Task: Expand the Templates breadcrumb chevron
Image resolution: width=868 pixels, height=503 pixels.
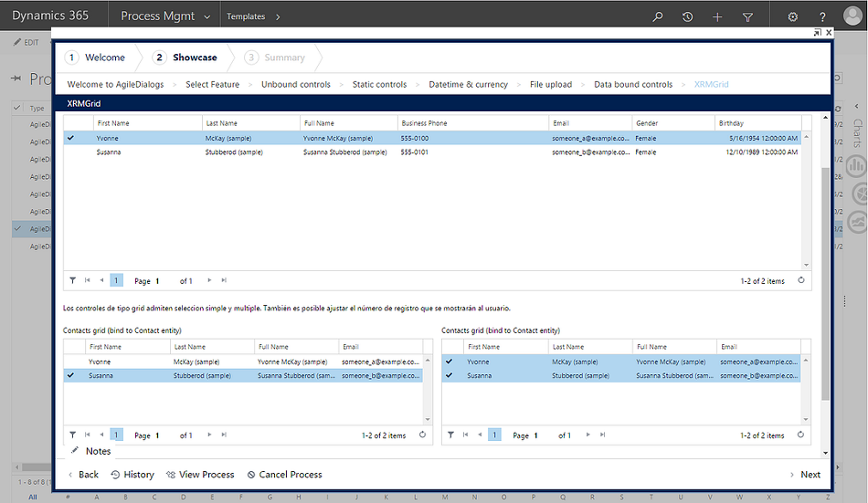Action: [278, 17]
